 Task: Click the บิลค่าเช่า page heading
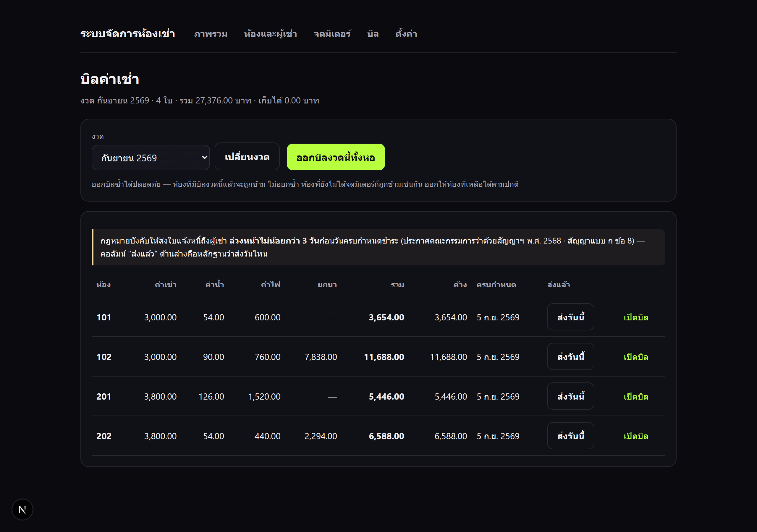(x=110, y=79)
